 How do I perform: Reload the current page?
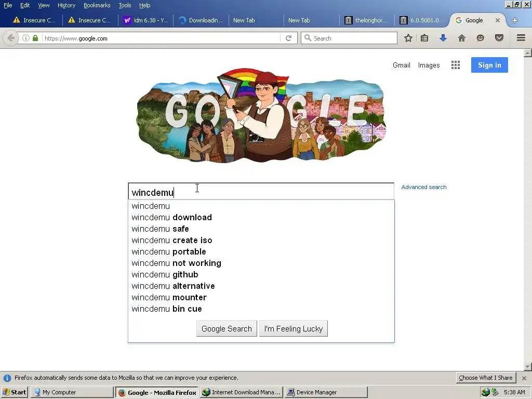pos(289,38)
